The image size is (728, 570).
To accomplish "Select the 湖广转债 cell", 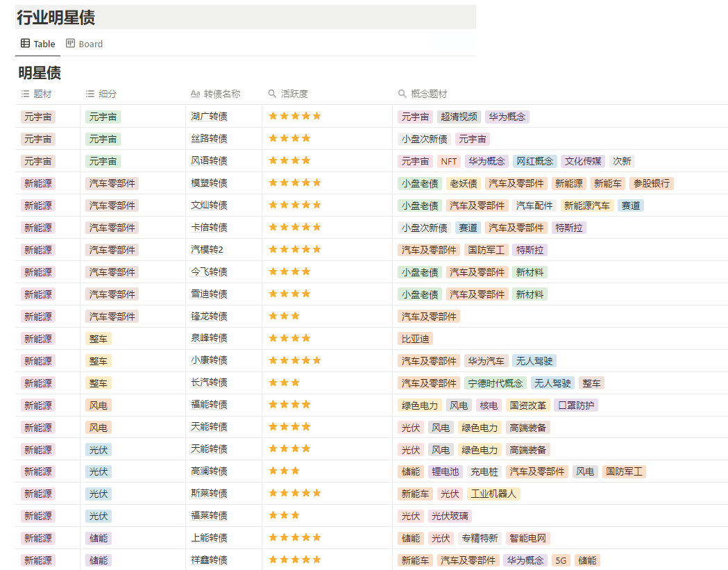I will 224,116.
